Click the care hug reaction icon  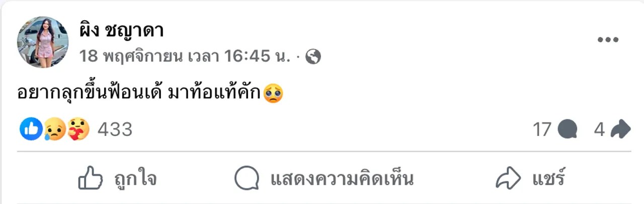point(78,129)
